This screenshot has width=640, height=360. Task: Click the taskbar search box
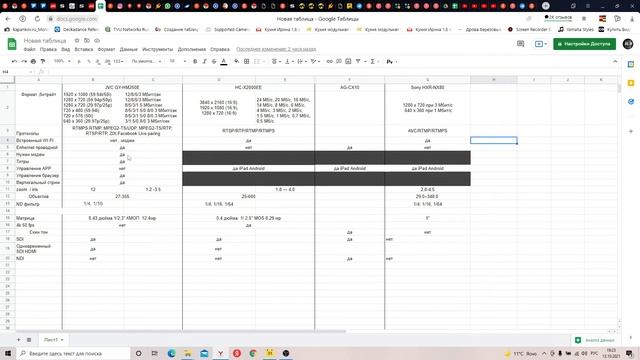point(73,353)
